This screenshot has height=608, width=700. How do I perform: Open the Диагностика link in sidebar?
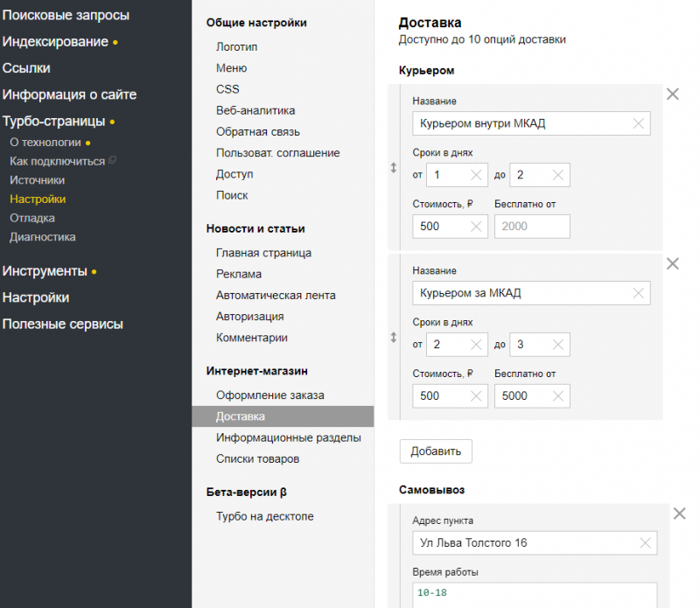(42, 237)
